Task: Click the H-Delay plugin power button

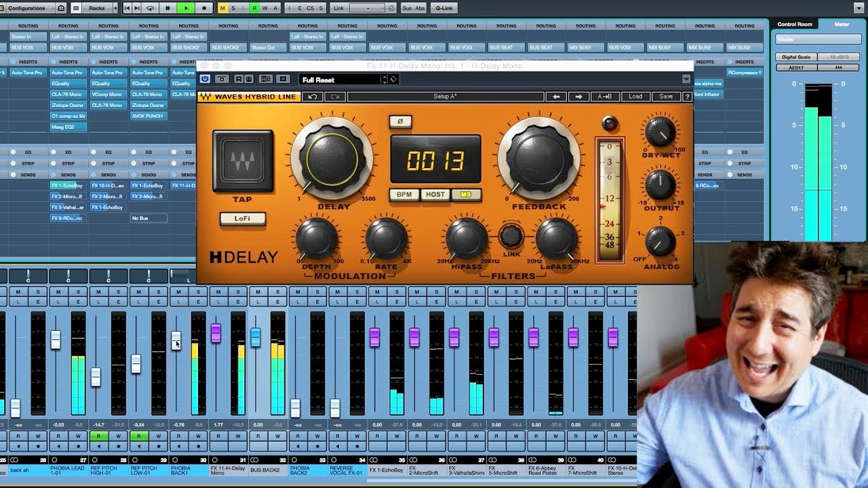Action: pyautogui.click(x=205, y=79)
